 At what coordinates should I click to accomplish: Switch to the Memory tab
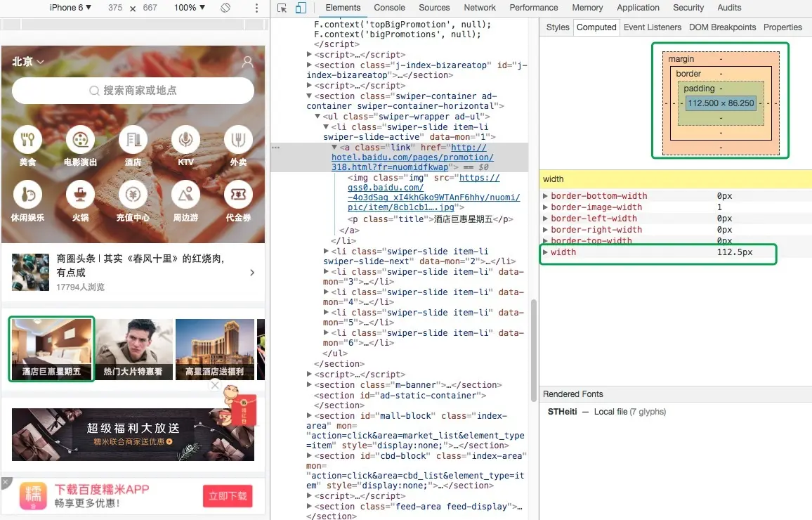(587, 8)
